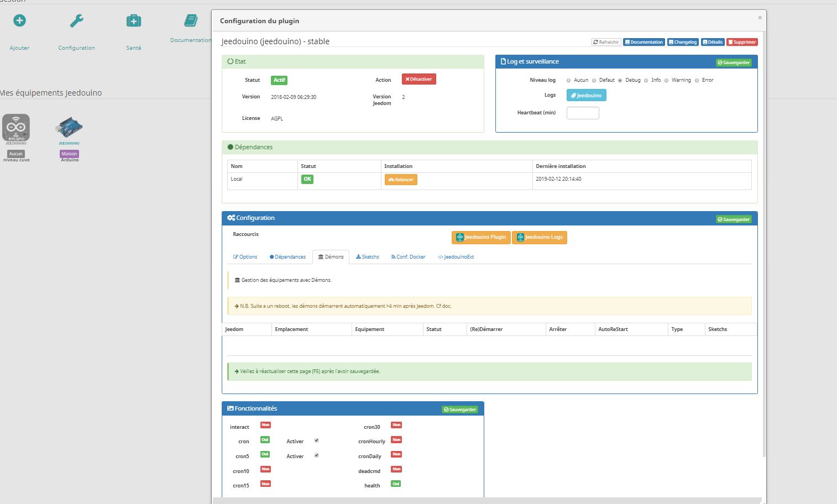The image size is (837, 504).
Task: Save the Log et surveillance panel
Action: pyautogui.click(x=734, y=62)
